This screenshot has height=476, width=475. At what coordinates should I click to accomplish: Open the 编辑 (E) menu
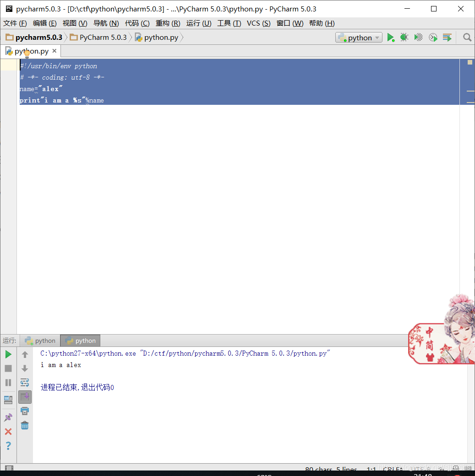(45, 23)
